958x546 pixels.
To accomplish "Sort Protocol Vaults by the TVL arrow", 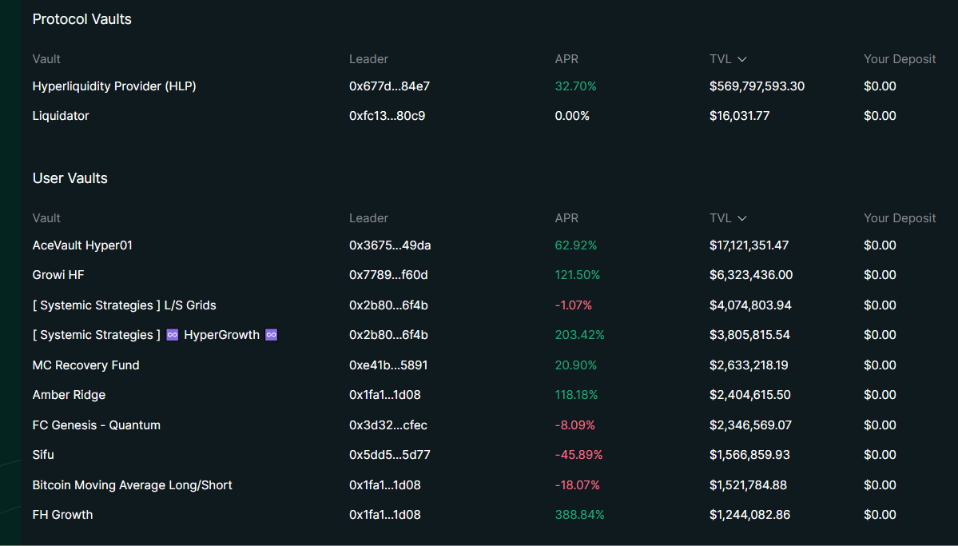I will [742, 59].
